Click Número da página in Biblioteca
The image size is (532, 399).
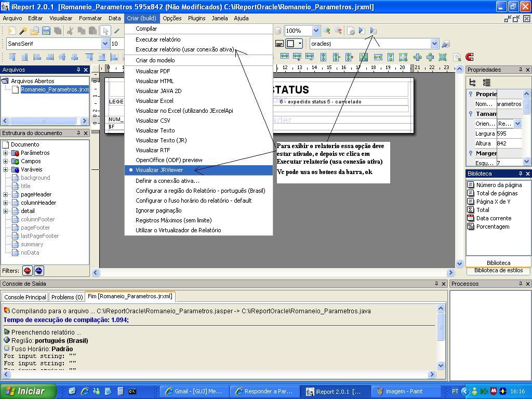pyautogui.click(x=499, y=185)
